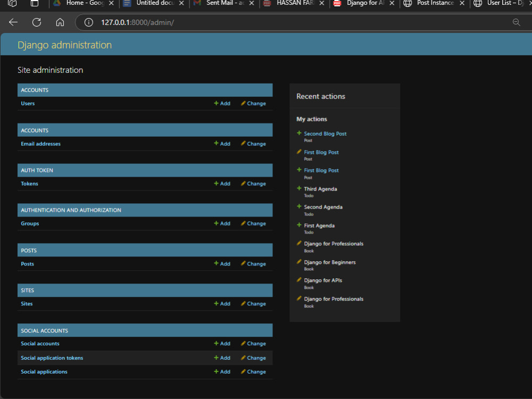Add a new User
The width and height of the screenshot is (532, 399).
222,104
